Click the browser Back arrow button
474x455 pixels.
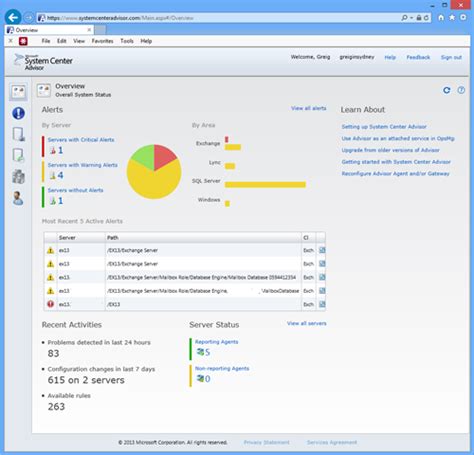point(13,17)
